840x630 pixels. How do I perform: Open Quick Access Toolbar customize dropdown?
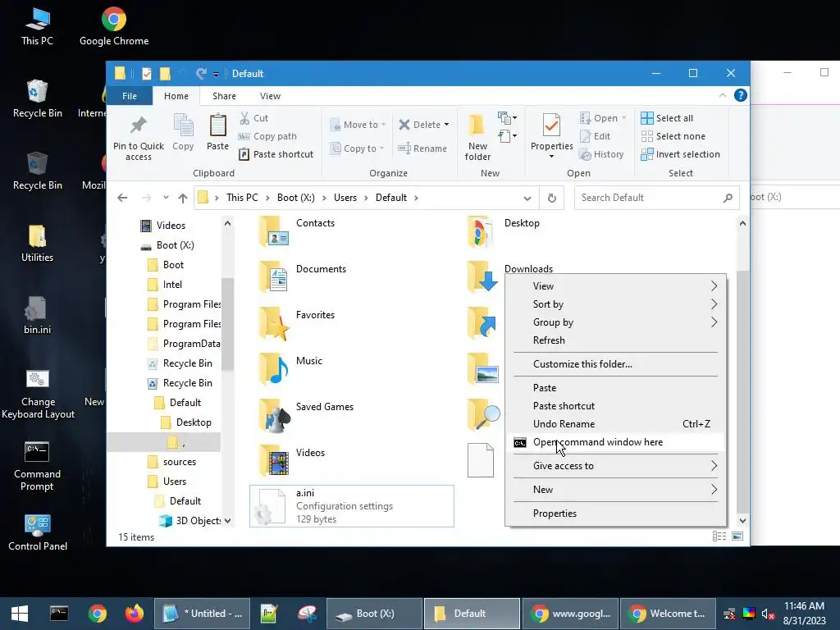(x=216, y=74)
